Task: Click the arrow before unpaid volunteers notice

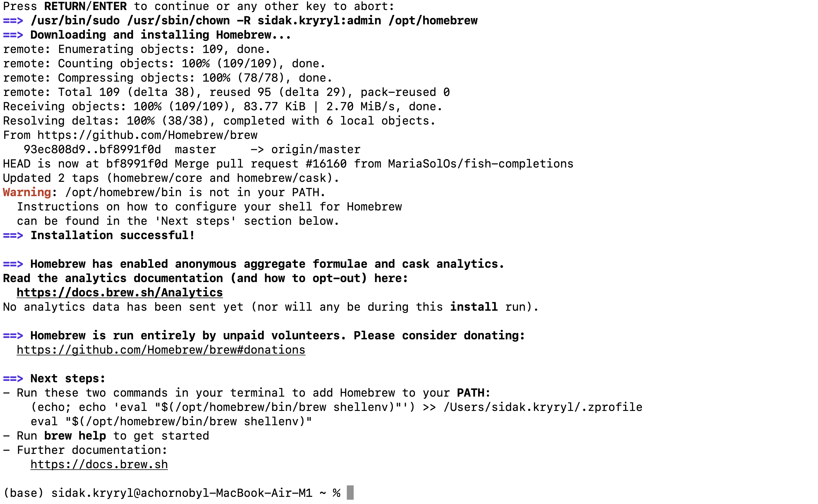Action: (x=13, y=336)
